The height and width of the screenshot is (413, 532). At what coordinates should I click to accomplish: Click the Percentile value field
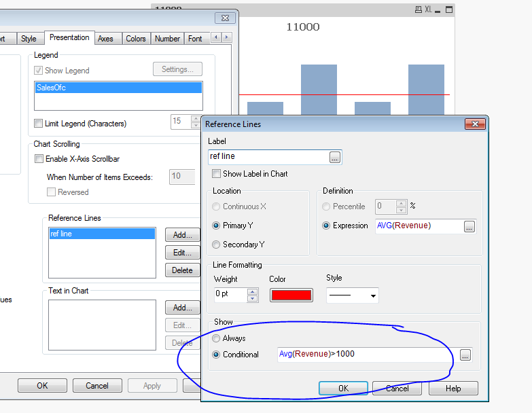tap(385, 206)
